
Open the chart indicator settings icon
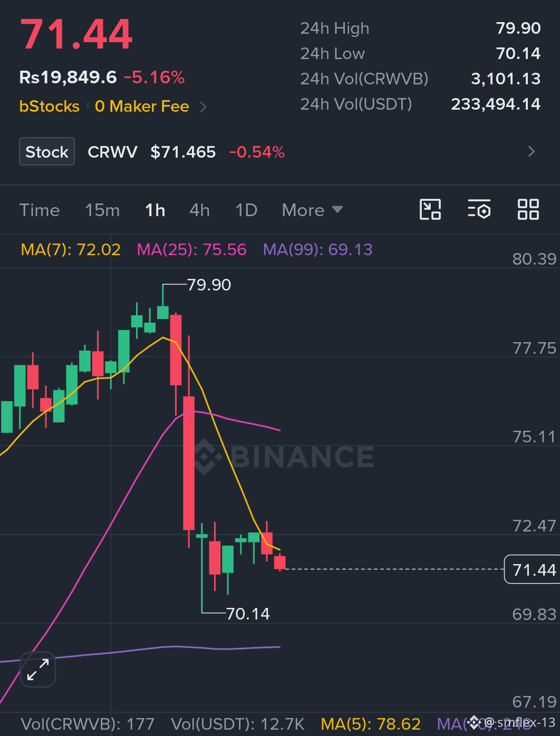[x=479, y=210]
